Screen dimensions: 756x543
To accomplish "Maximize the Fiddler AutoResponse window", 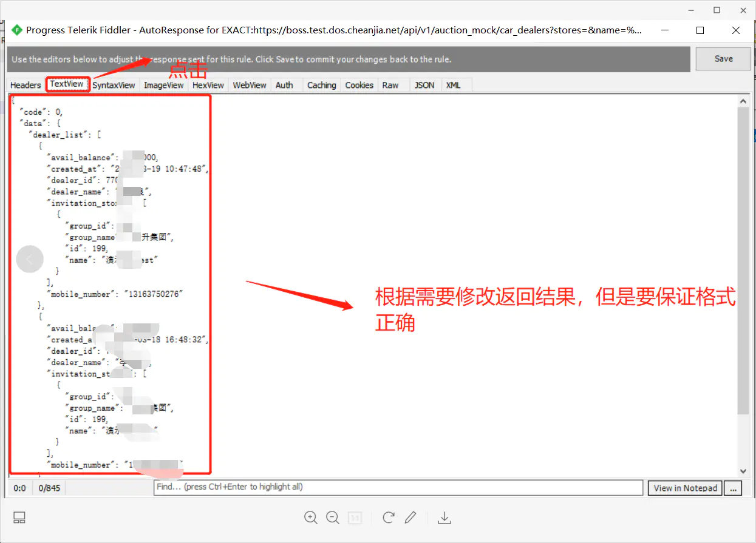I will tap(700, 30).
